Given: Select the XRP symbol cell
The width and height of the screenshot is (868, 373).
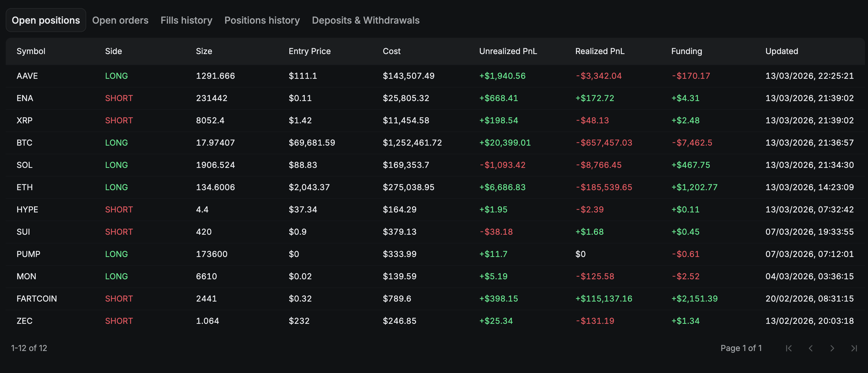Looking at the screenshot, I should (24, 120).
